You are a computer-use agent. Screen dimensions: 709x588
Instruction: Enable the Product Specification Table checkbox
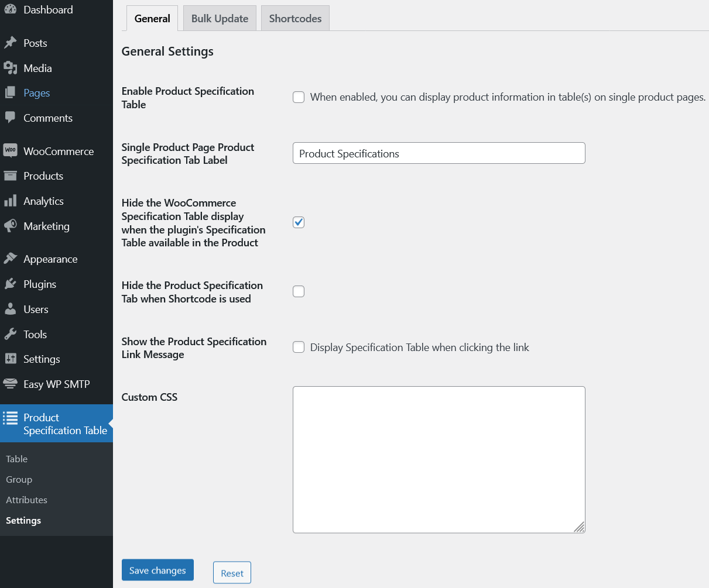coord(299,97)
